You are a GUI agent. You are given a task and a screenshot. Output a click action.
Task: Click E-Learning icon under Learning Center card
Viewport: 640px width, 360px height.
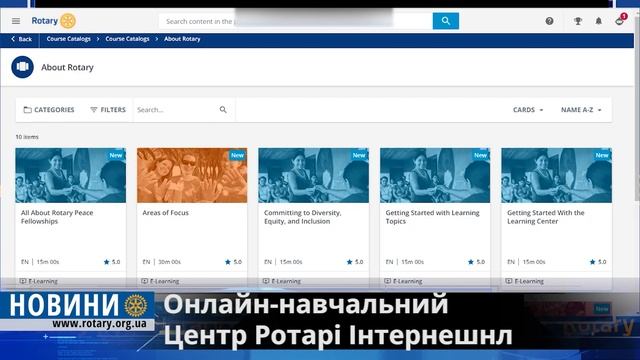click(x=509, y=281)
